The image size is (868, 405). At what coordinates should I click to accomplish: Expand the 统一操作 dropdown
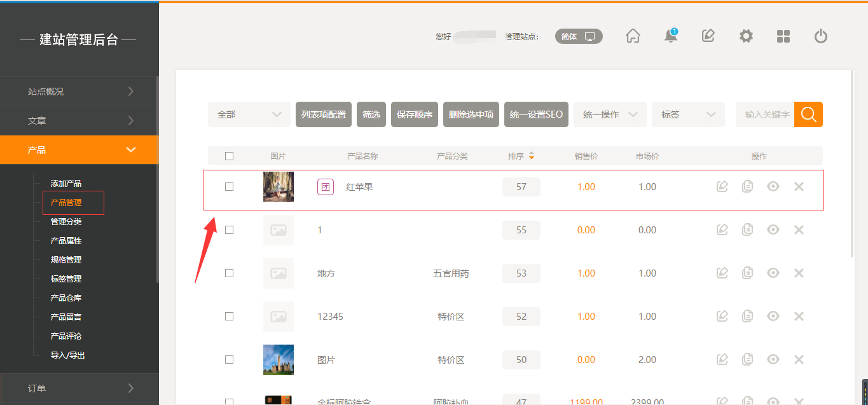tap(610, 114)
